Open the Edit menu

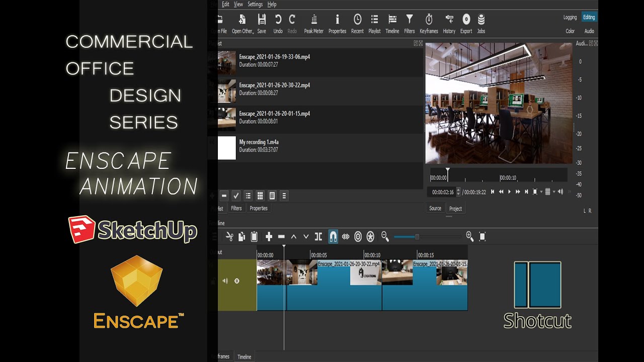click(225, 4)
